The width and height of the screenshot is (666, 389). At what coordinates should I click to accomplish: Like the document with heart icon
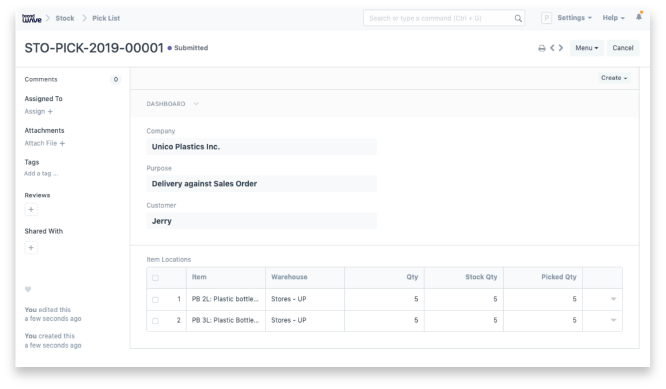point(28,289)
